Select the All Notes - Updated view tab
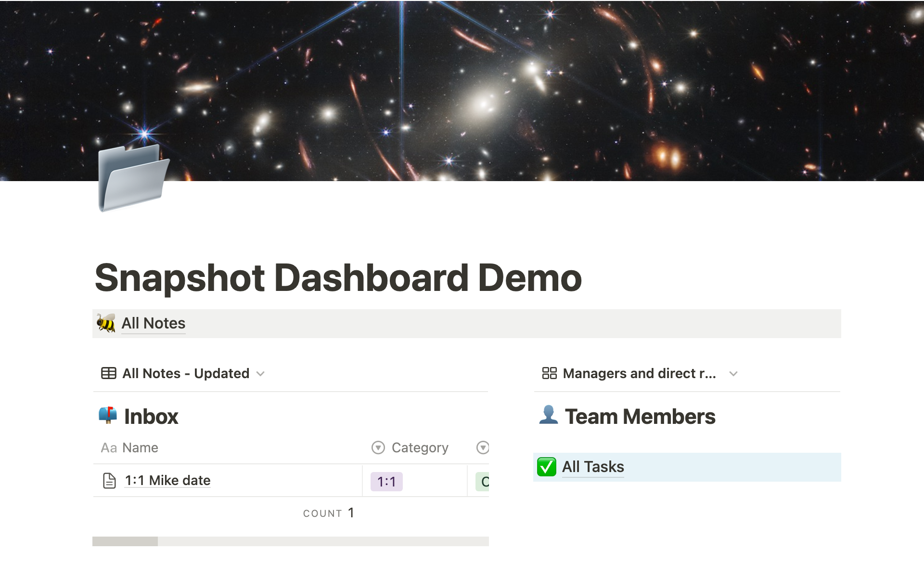The width and height of the screenshot is (924, 578). tap(185, 373)
